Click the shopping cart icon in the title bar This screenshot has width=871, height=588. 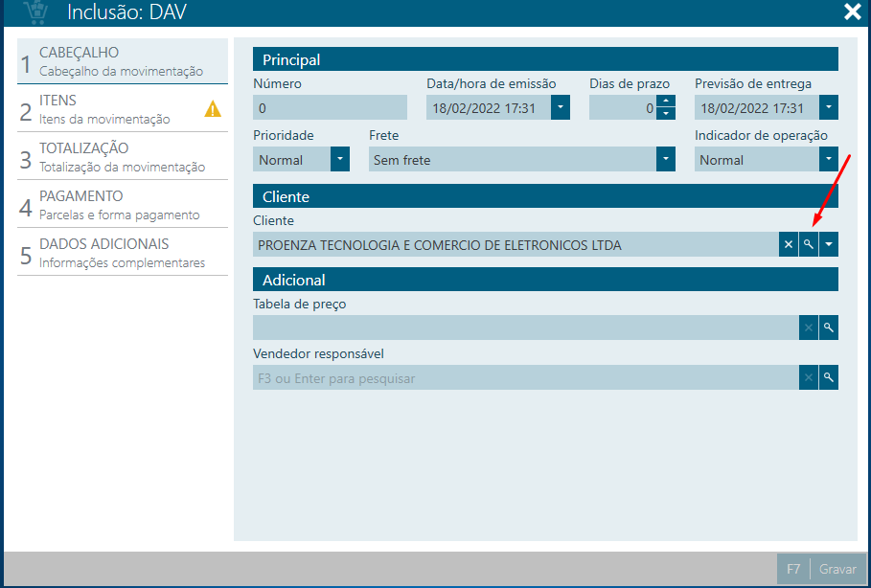click(x=36, y=12)
